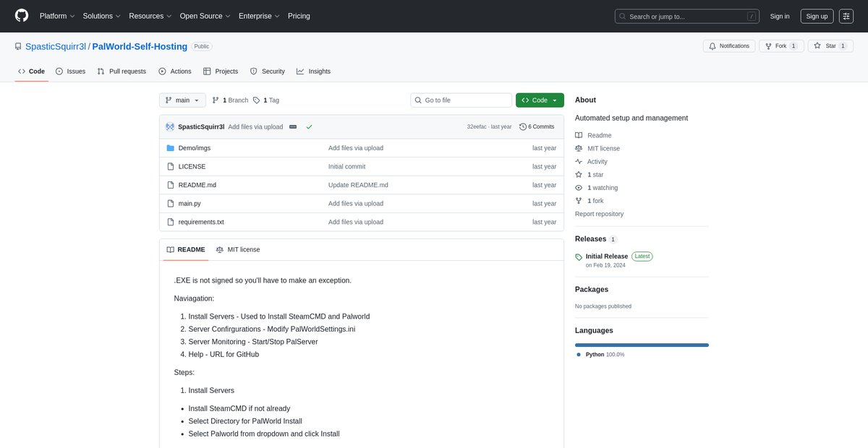Open the green Code dropdown button
Screen dimensions: 868x448
(x=540, y=100)
